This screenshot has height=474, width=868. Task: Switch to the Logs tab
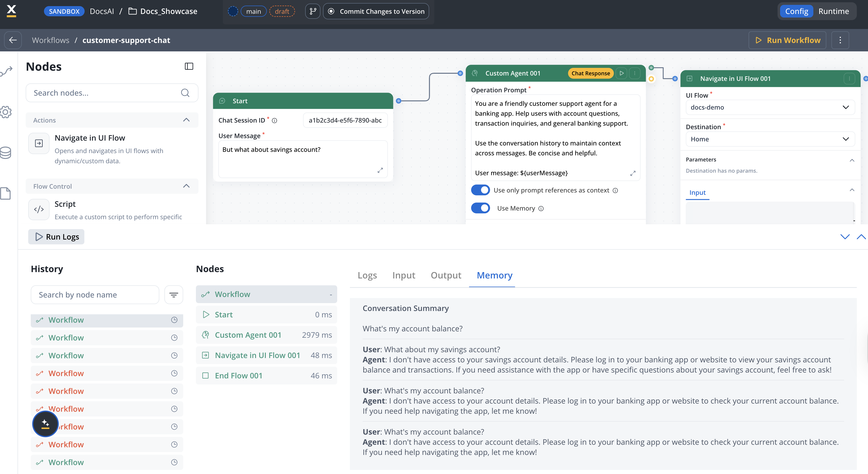coord(367,275)
